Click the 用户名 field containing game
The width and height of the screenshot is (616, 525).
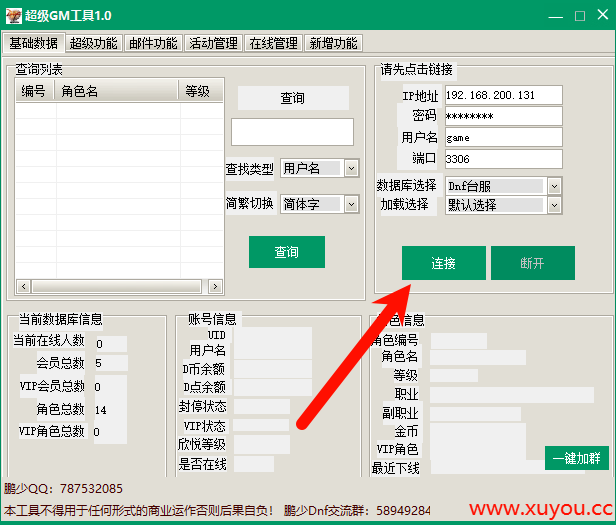click(x=503, y=138)
